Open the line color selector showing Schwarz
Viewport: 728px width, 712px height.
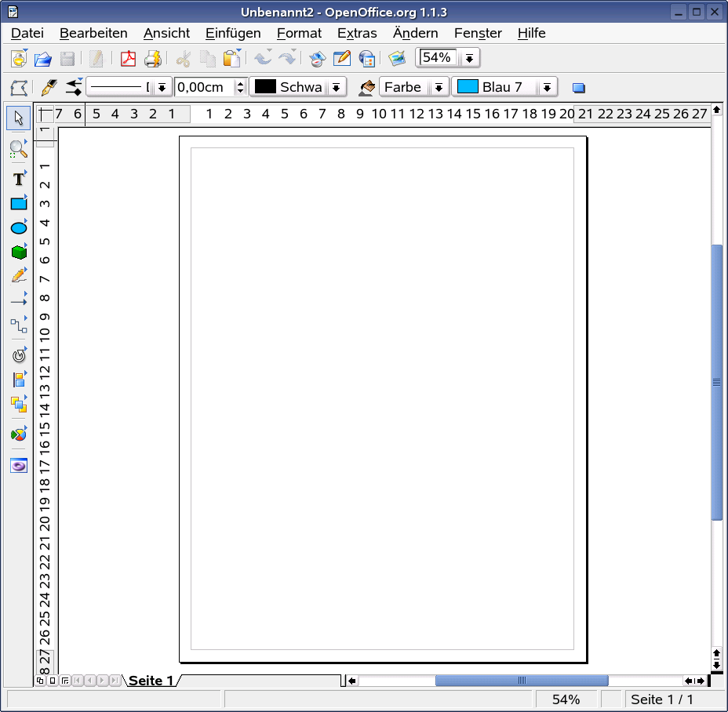tap(336, 86)
